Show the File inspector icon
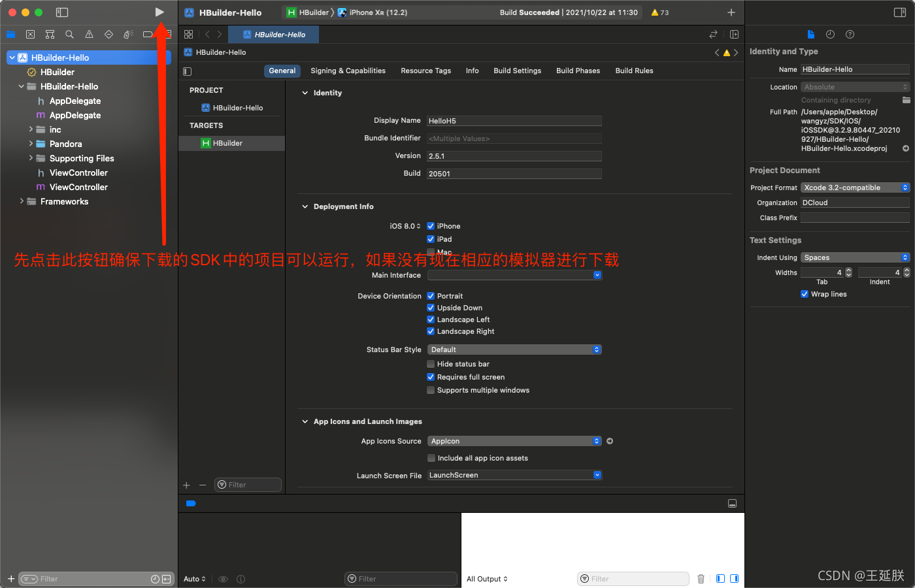This screenshot has height=588, width=915. [x=811, y=34]
